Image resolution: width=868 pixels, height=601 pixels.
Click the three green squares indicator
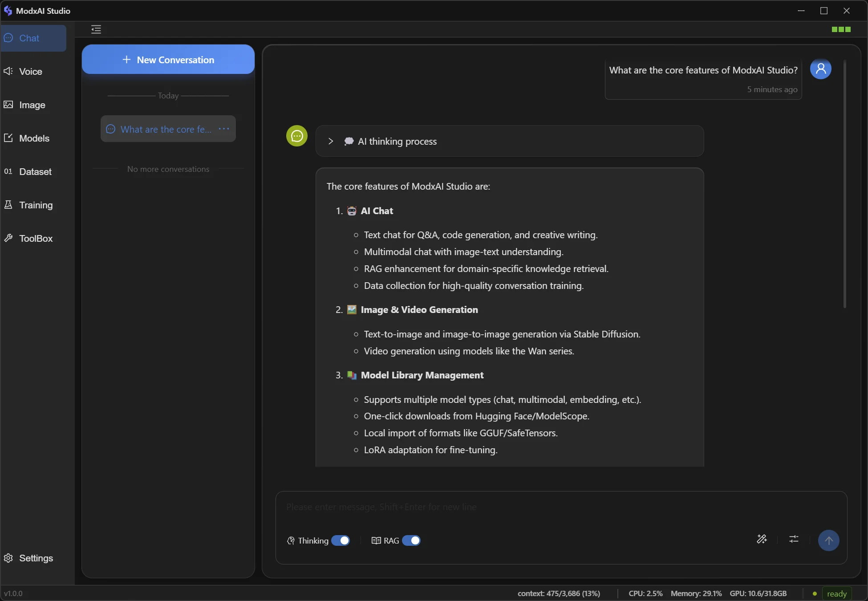point(841,29)
